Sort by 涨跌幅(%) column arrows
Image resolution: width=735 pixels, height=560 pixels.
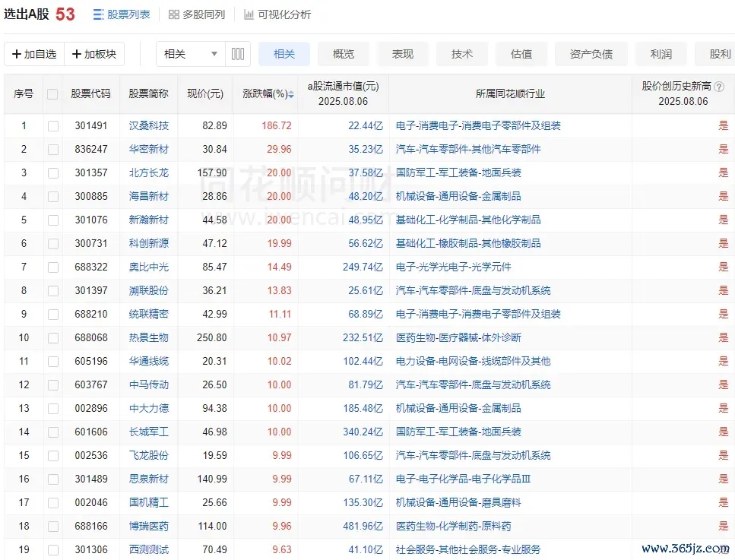pyautogui.click(x=291, y=94)
